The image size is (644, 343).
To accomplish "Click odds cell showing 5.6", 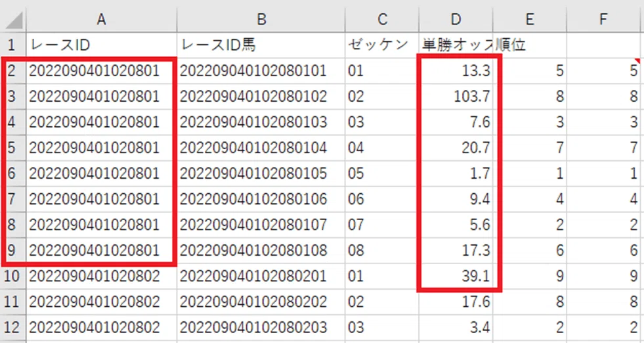I will (x=456, y=225).
